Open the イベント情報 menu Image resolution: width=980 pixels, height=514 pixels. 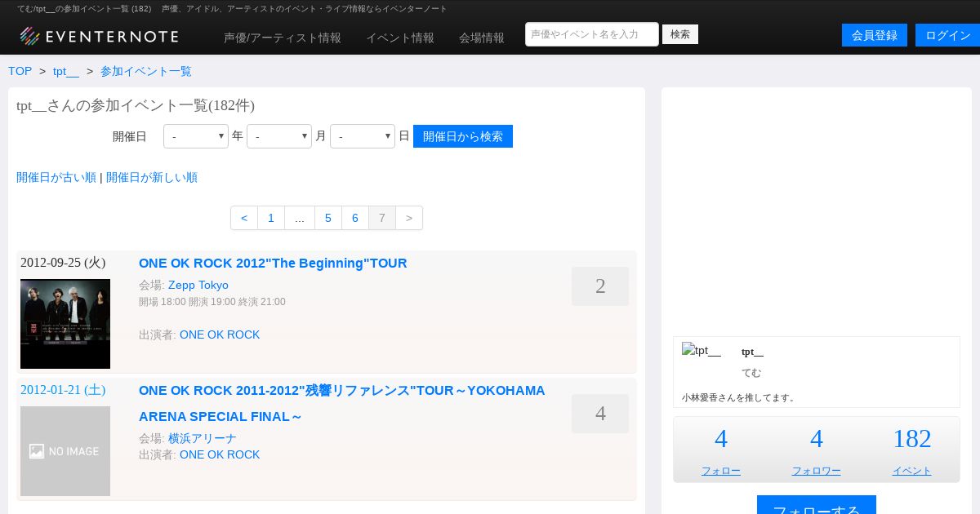[x=400, y=38]
